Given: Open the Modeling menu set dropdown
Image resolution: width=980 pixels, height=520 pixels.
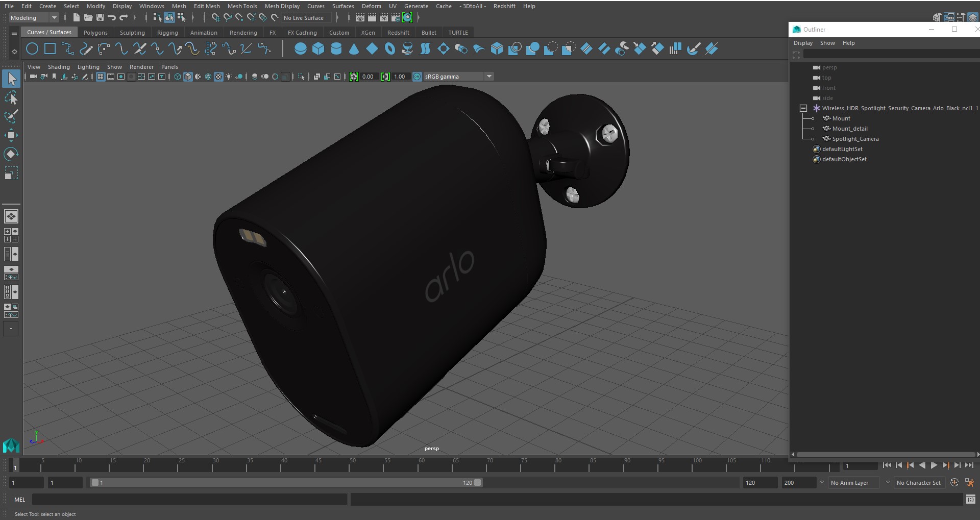Looking at the screenshot, I should point(34,18).
